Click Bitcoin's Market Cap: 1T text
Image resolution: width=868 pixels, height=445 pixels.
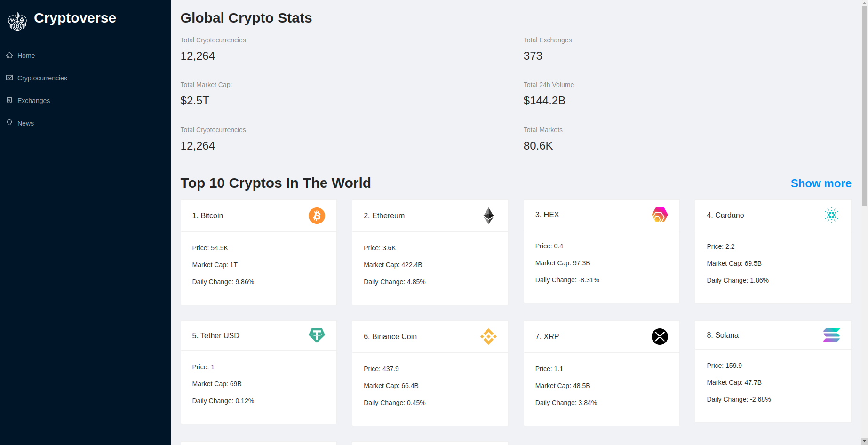pos(215,265)
